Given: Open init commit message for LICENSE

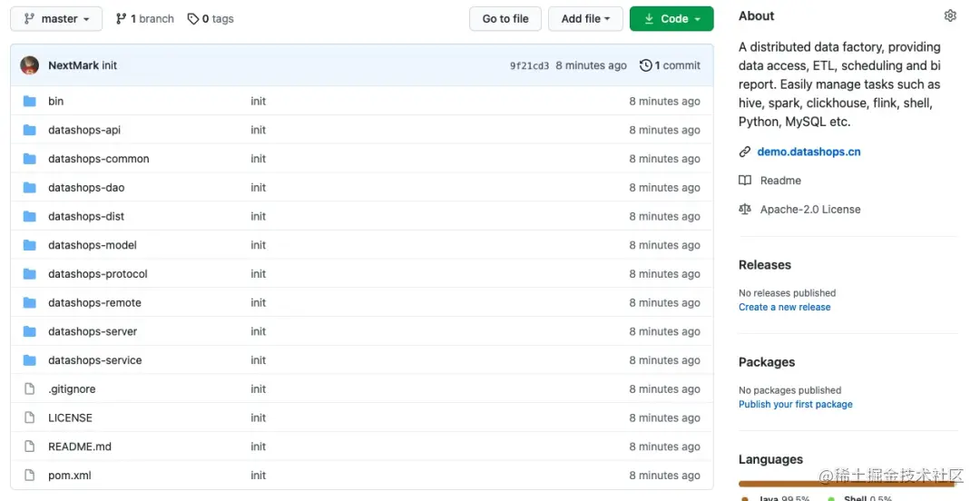Looking at the screenshot, I should pyautogui.click(x=258, y=417).
